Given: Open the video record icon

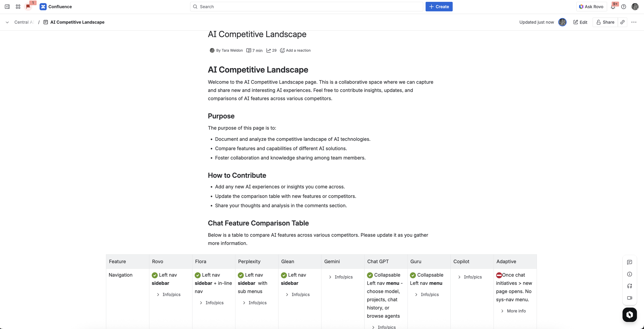Looking at the screenshot, I should coord(630,298).
